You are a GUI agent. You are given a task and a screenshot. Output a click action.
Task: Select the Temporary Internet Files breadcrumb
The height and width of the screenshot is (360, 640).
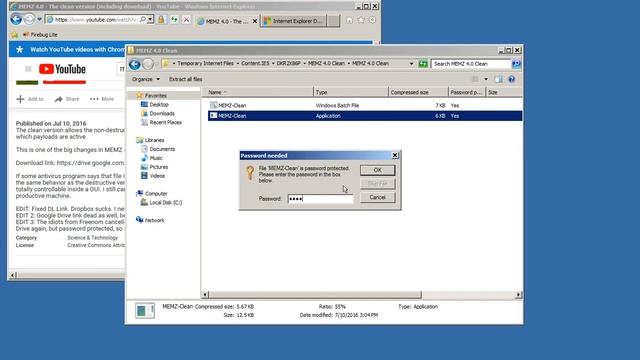[x=205, y=64]
